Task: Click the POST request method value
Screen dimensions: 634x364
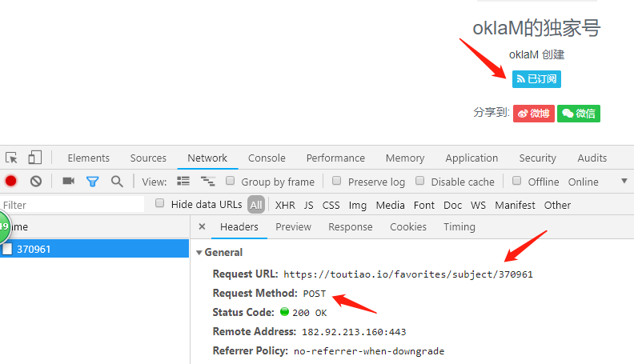Action: tap(314, 294)
